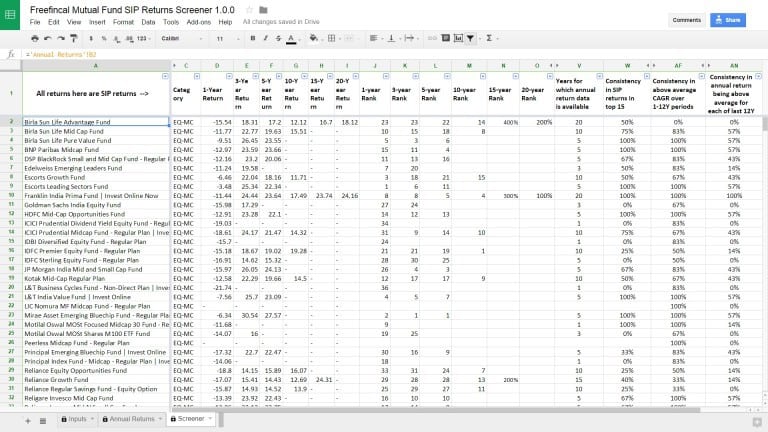Switch to the Annual Returns sheet tab

[132, 419]
